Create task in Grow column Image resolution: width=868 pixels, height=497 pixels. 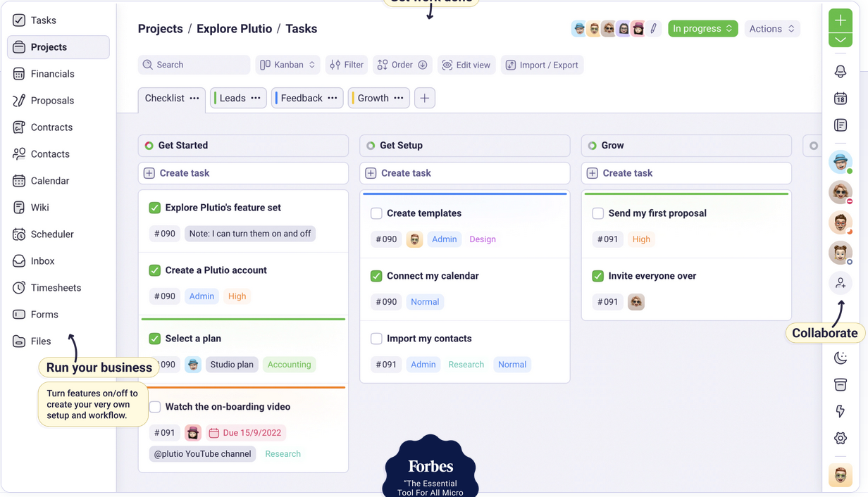686,173
